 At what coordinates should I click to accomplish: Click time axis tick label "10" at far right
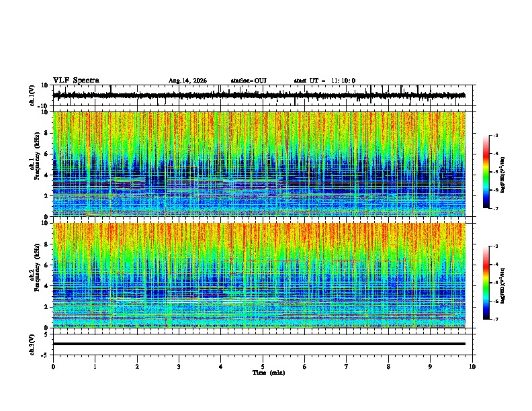[472, 367]
